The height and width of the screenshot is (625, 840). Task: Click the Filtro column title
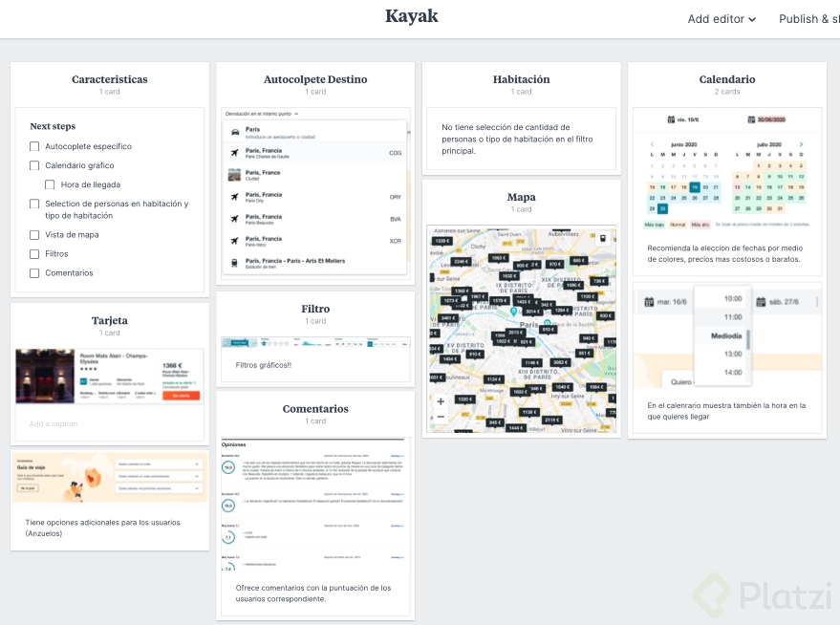click(315, 309)
